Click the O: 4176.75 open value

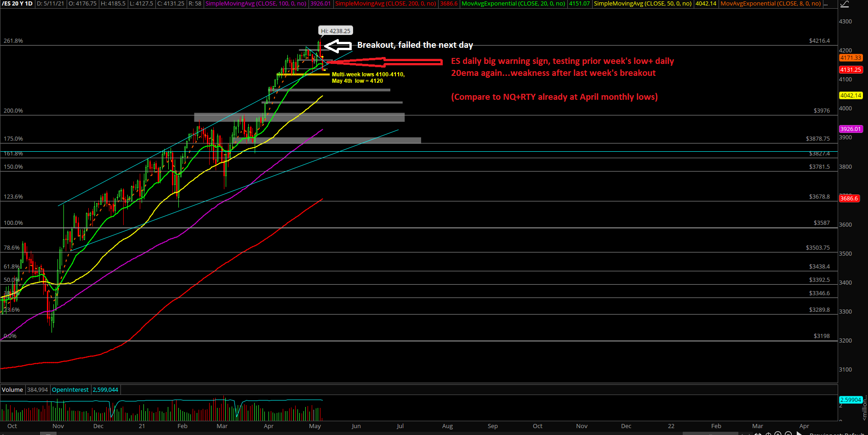pos(83,4)
